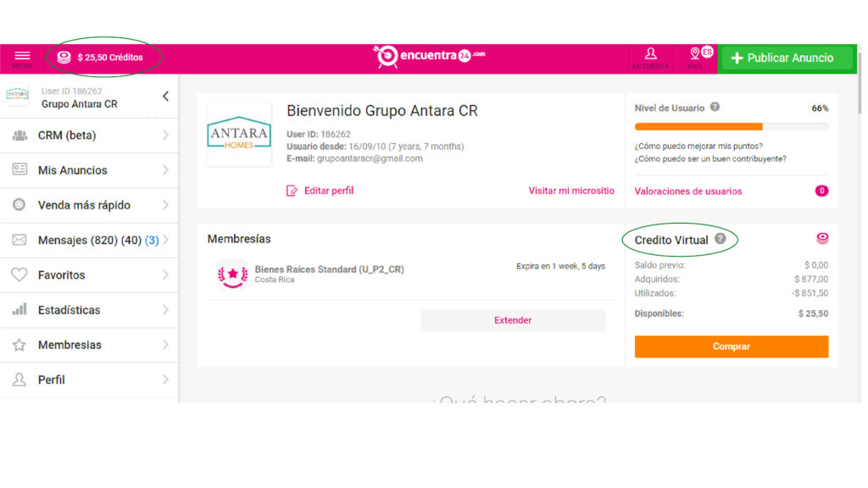
Task: Click Bienes Raíces Standard (U_P2_CR) membership
Action: click(330, 269)
